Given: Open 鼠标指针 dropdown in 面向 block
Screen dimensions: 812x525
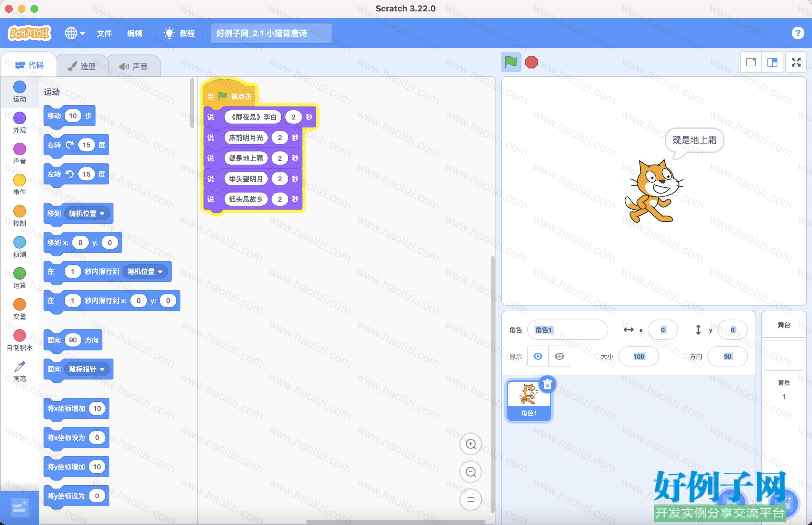Looking at the screenshot, I should click(x=87, y=369).
